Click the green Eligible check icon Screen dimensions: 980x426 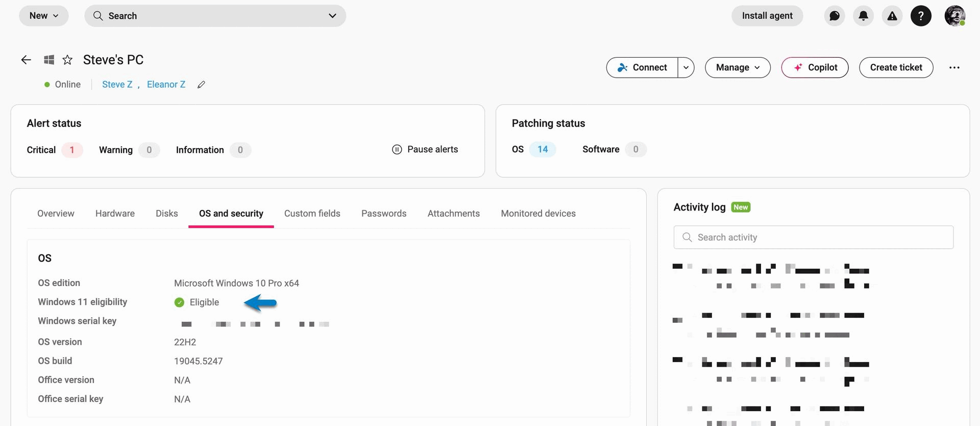179,302
